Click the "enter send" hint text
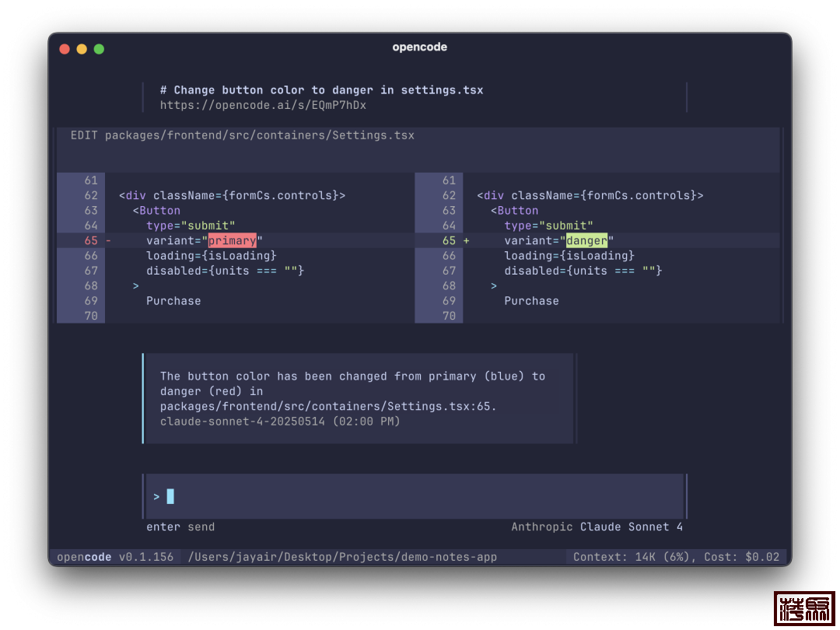The image size is (840, 630). point(180,527)
